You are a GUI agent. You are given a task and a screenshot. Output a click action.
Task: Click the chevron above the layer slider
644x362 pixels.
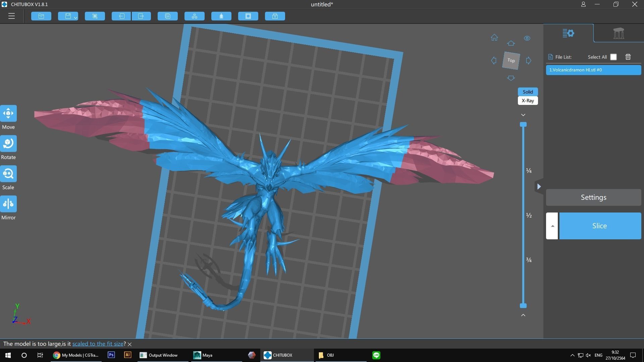(x=523, y=115)
